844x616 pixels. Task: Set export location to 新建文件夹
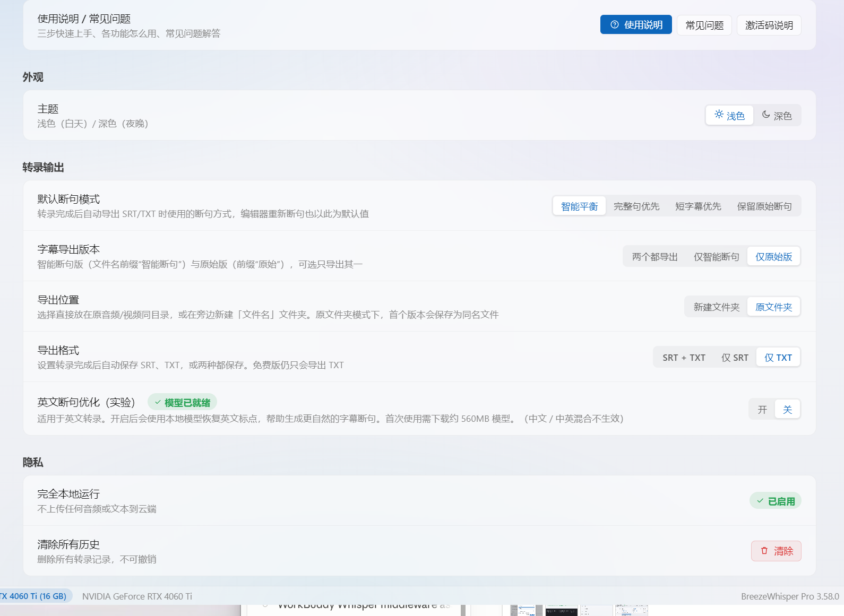tap(717, 307)
